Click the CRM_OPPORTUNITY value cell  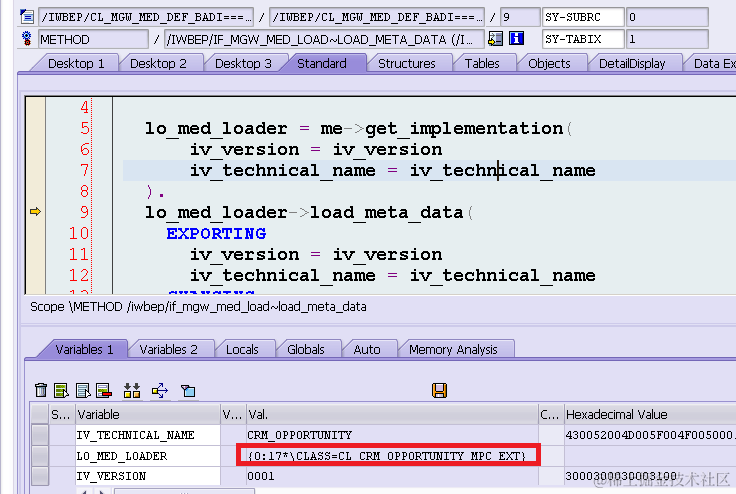391,435
